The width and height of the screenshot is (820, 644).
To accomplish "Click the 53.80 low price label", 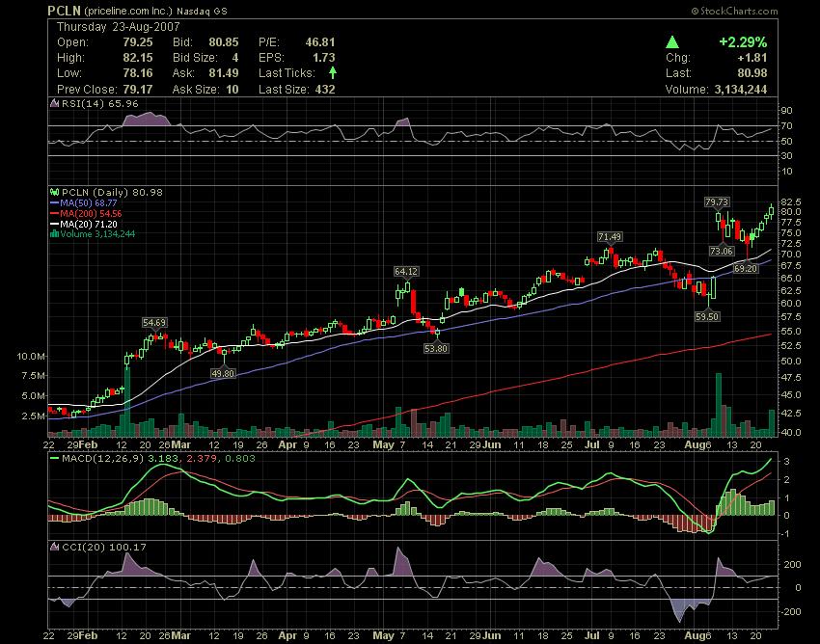I will (x=436, y=348).
